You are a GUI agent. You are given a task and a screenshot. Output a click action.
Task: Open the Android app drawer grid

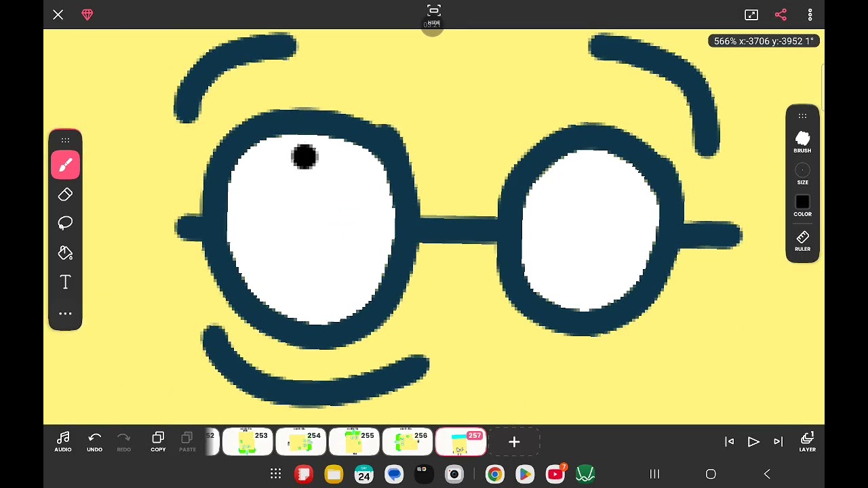click(275, 474)
